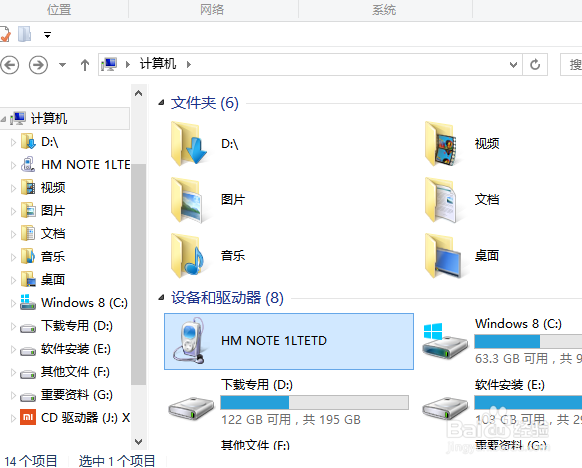The width and height of the screenshot is (582, 468).
Task: Select Windows 8 (C:) in navigation tree
Action: pyautogui.click(x=85, y=302)
